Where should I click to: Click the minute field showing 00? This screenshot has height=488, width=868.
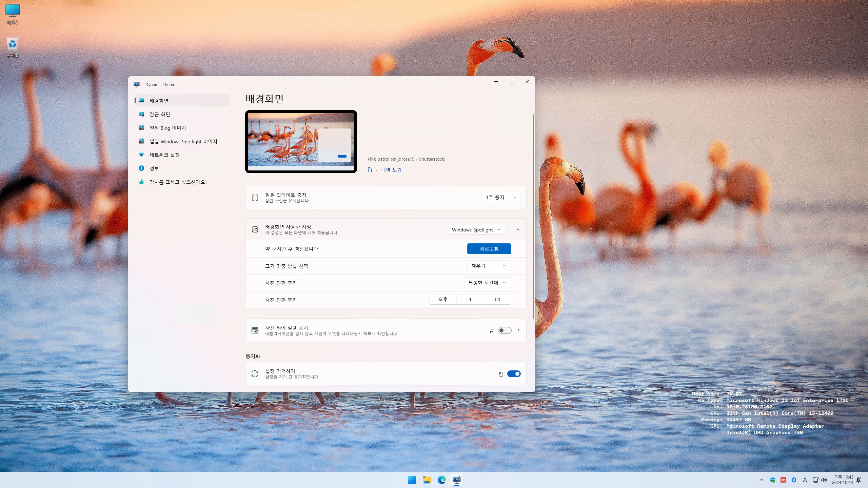pyautogui.click(x=497, y=300)
